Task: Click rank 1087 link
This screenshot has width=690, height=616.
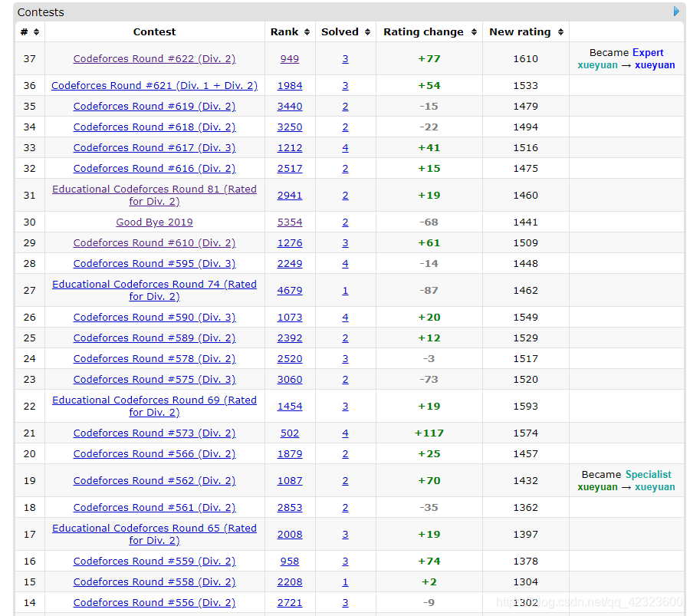Action: 290,480
